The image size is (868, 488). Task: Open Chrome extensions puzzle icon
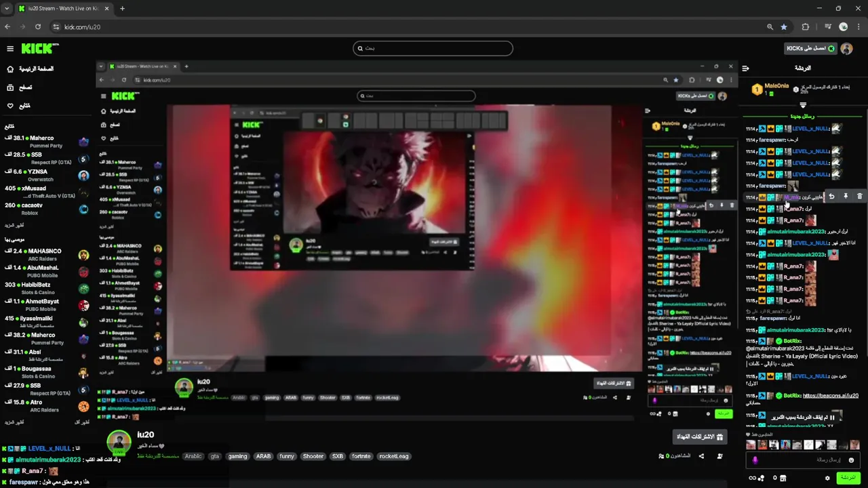pyautogui.click(x=806, y=26)
